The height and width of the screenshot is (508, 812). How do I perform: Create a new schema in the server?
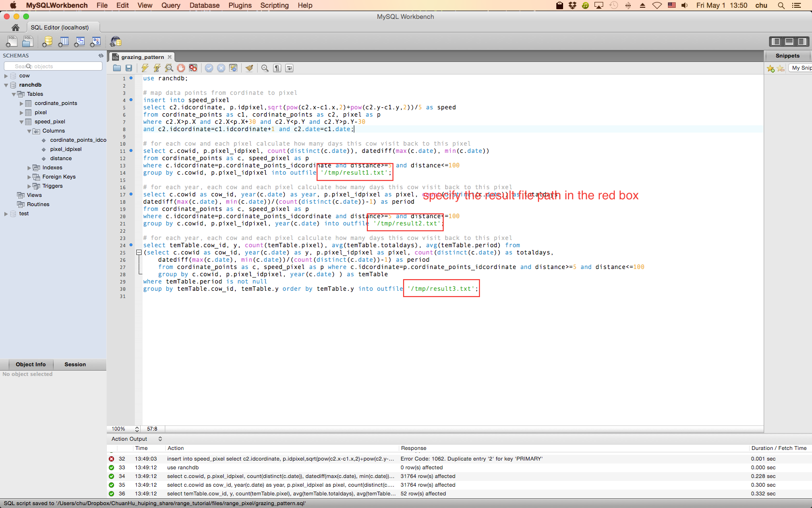point(47,42)
